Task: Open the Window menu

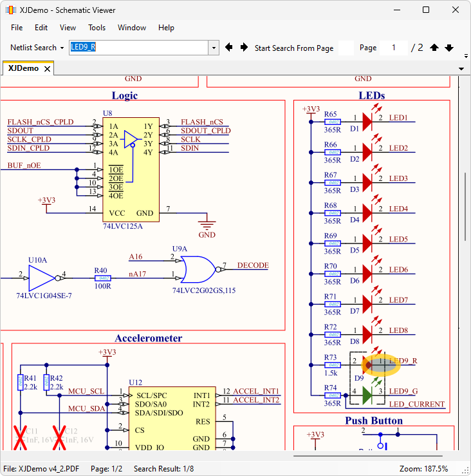Action: 132,28
